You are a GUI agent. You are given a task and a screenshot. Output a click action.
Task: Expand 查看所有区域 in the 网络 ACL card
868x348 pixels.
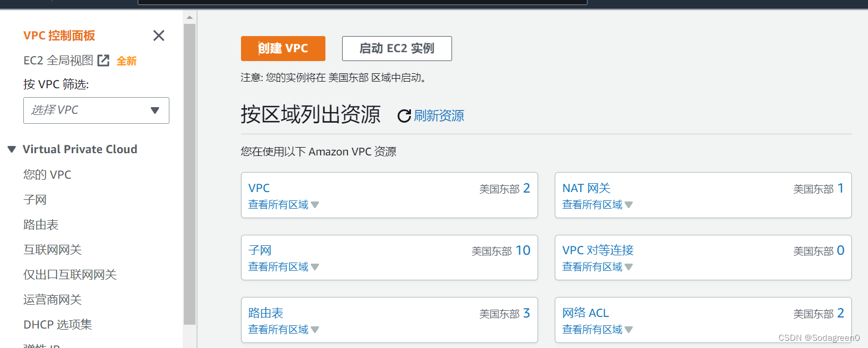point(598,330)
